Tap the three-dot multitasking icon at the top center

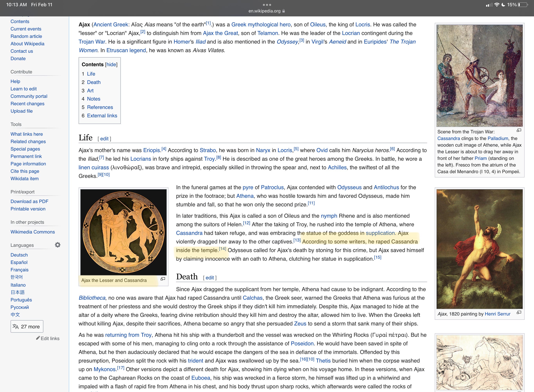267,5
